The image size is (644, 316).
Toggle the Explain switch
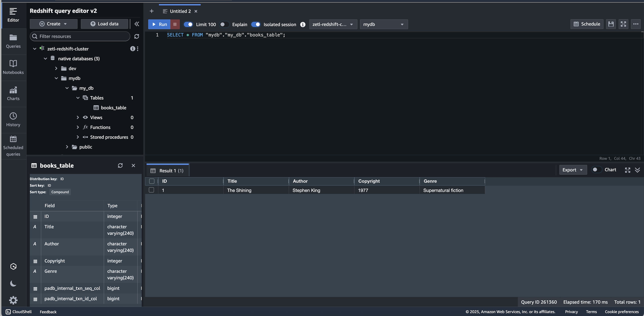pos(224,24)
